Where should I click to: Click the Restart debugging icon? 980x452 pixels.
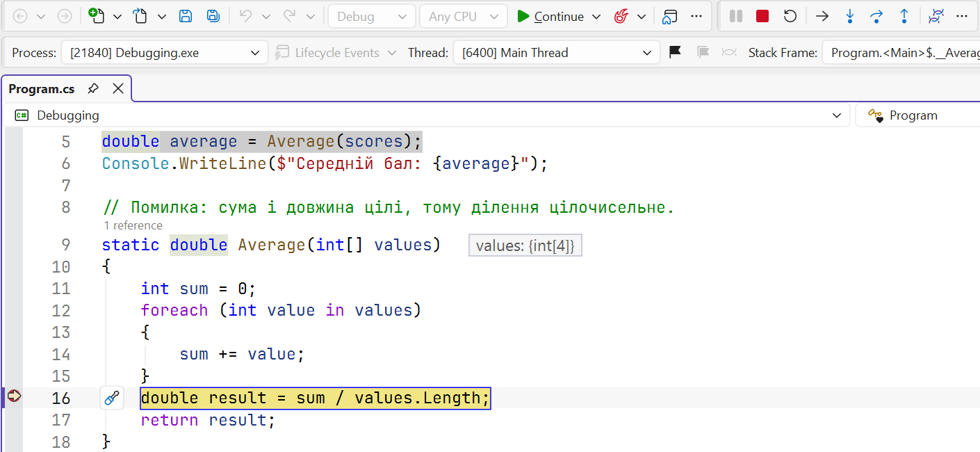pos(790,16)
